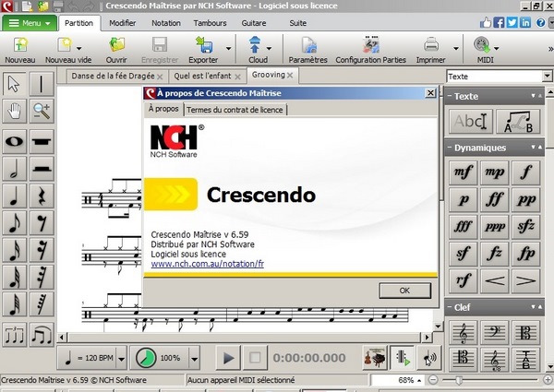Viewport: 554px width, 392px height.
Task: Expand Imprimer dropdown arrow
Action: pyautogui.click(x=456, y=48)
